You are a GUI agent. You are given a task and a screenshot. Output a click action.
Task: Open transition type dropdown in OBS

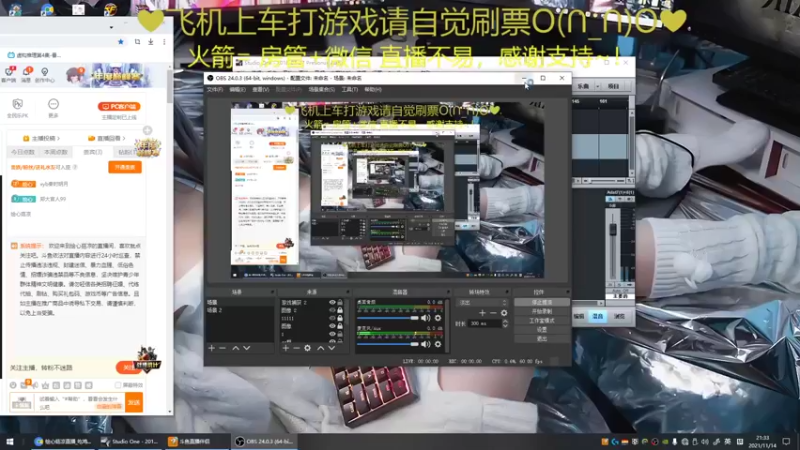(482, 303)
